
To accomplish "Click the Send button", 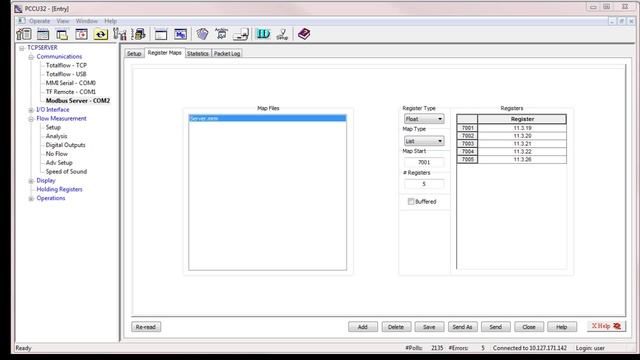I will pyautogui.click(x=496, y=327).
